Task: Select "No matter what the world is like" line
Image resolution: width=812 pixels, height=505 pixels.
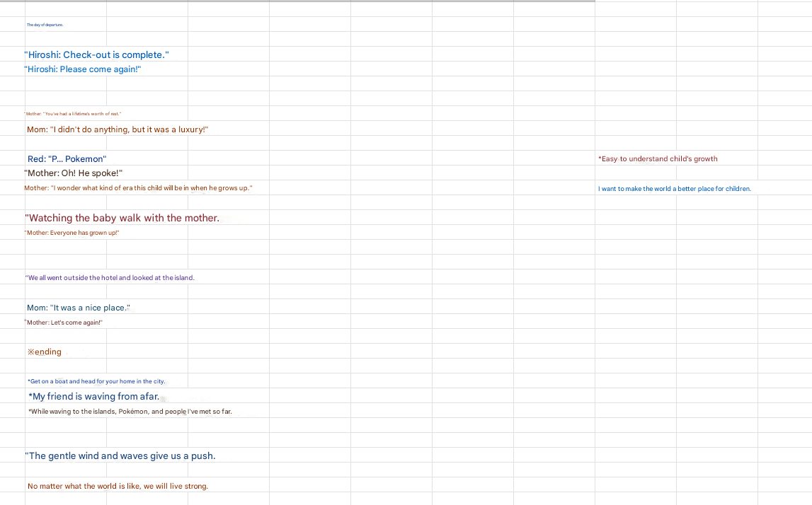Action: click(x=118, y=487)
